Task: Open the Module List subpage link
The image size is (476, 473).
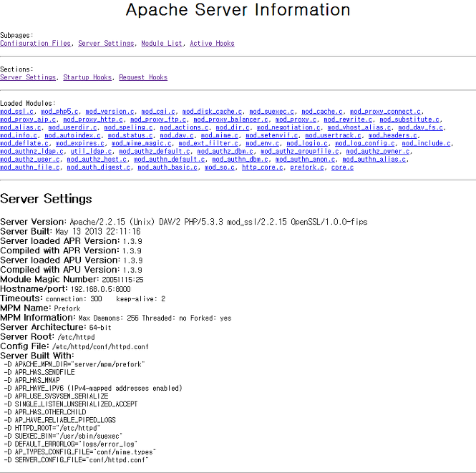Action: 162,44
